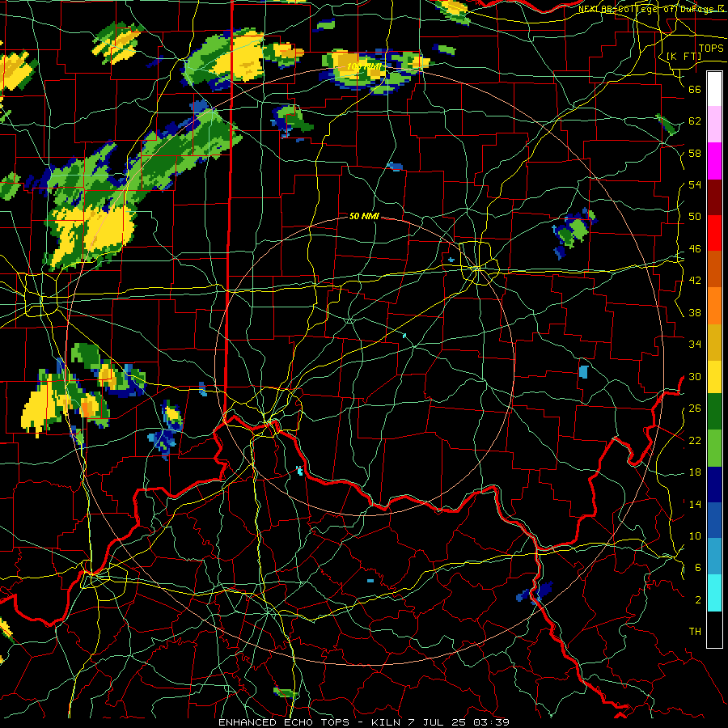Click the light pink swatch on the scale

[714, 125]
